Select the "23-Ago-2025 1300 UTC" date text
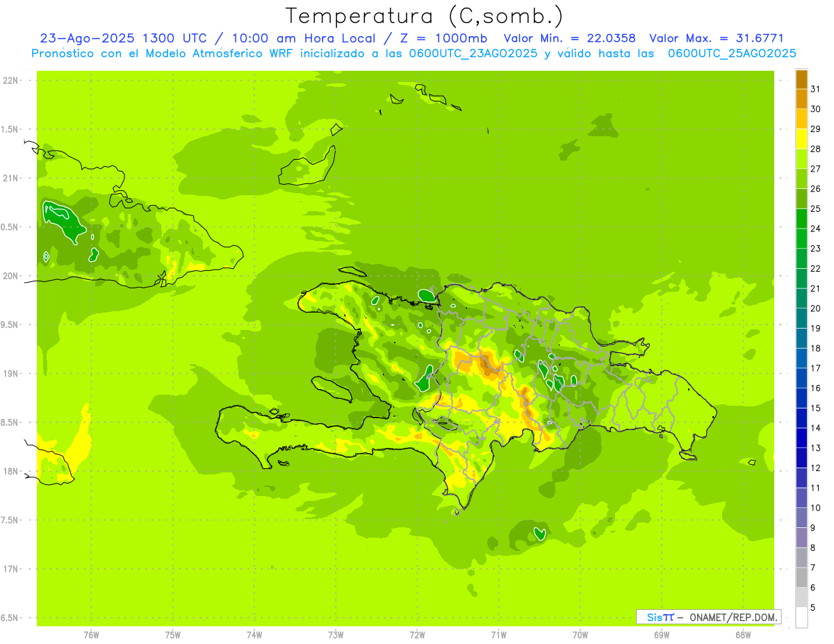This screenshot has width=834, height=644. pos(123,39)
